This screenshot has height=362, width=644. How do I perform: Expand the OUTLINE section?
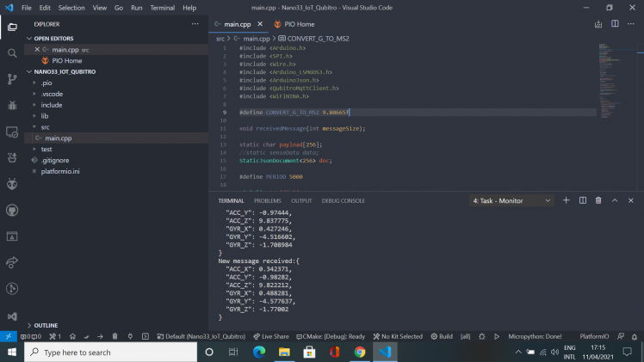coord(46,325)
